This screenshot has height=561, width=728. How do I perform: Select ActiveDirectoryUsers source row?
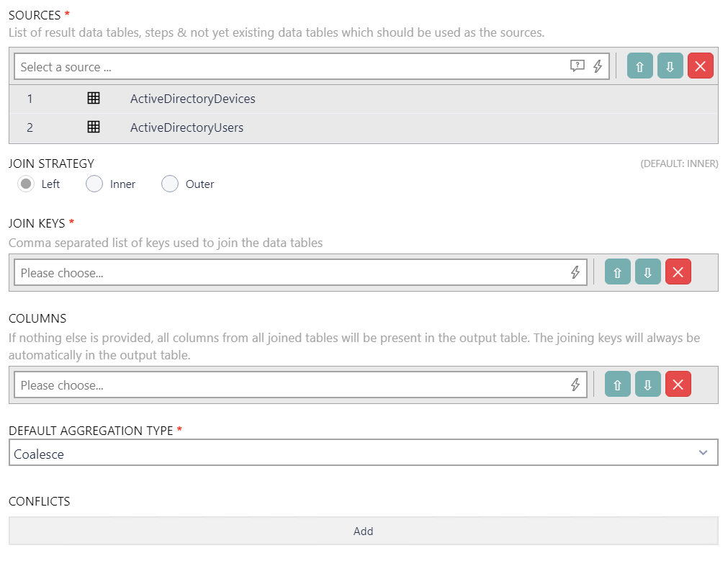[x=187, y=127]
